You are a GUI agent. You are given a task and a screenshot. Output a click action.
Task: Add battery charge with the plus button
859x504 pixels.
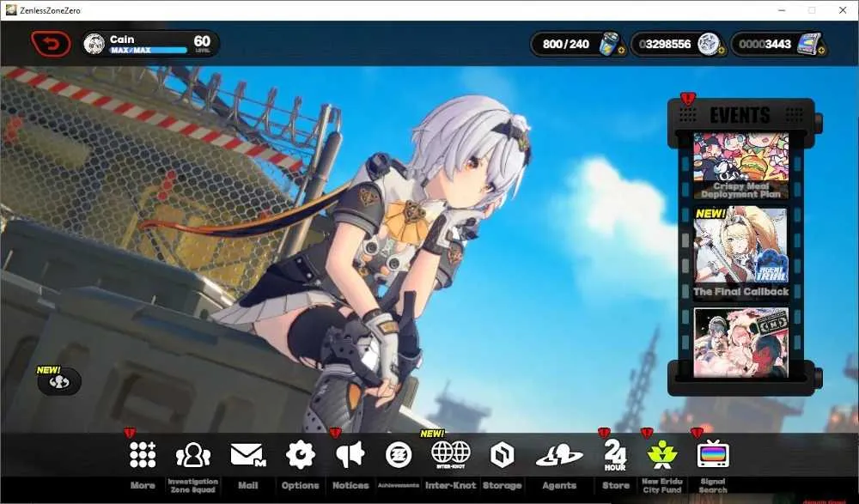tap(621, 51)
